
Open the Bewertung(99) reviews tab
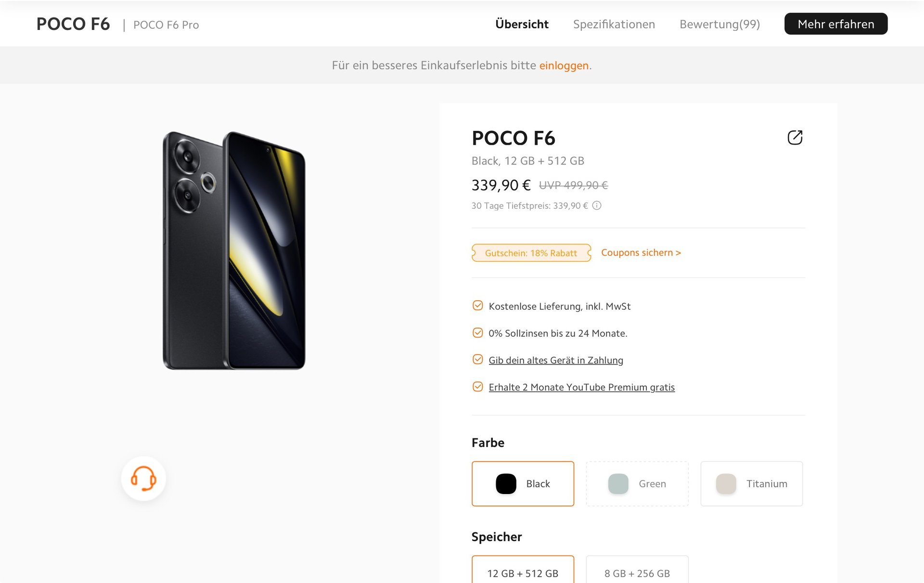click(719, 24)
